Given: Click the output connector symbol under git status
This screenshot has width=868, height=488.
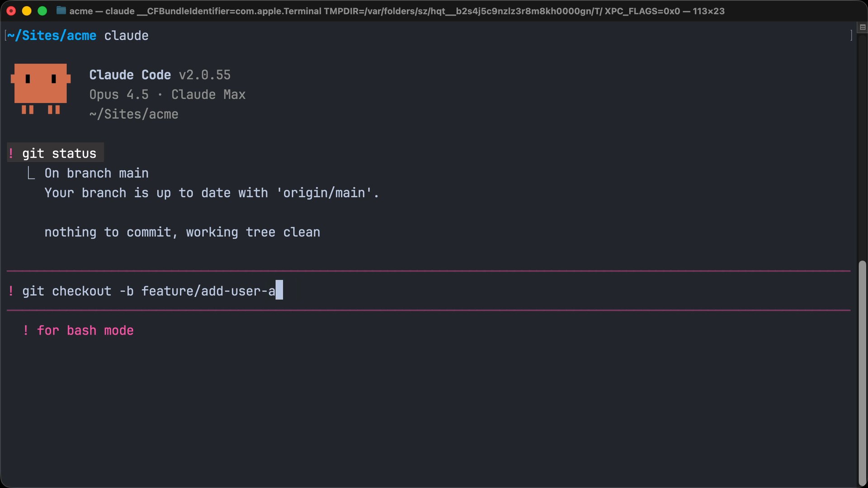Looking at the screenshot, I should click(30, 173).
